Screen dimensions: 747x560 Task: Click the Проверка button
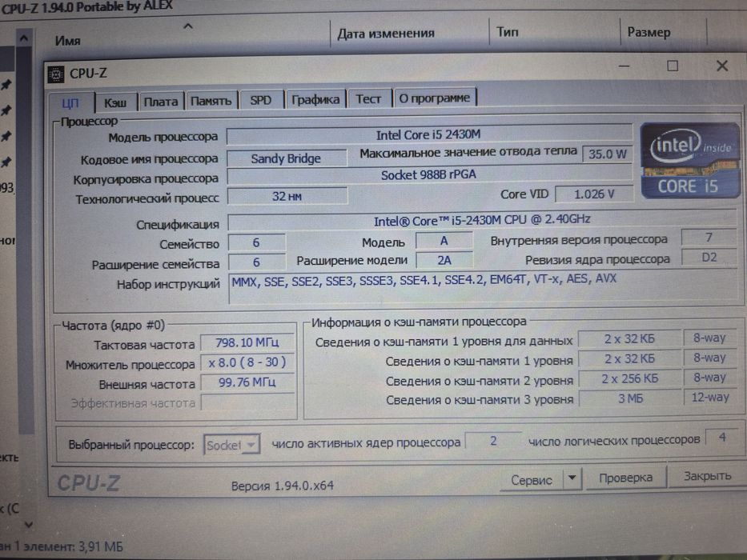[x=625, y=477]
